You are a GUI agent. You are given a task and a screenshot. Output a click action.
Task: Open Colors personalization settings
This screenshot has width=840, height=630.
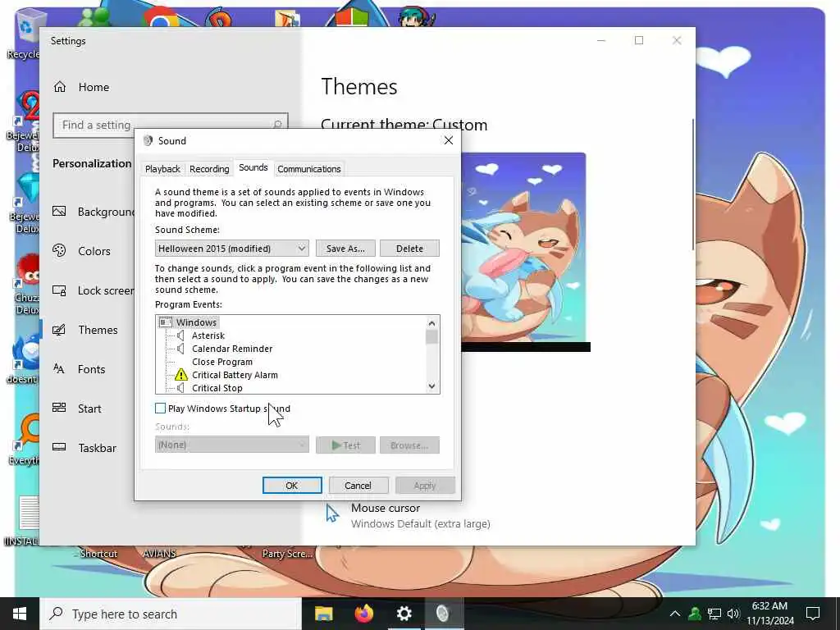click(x=81, y=251)
